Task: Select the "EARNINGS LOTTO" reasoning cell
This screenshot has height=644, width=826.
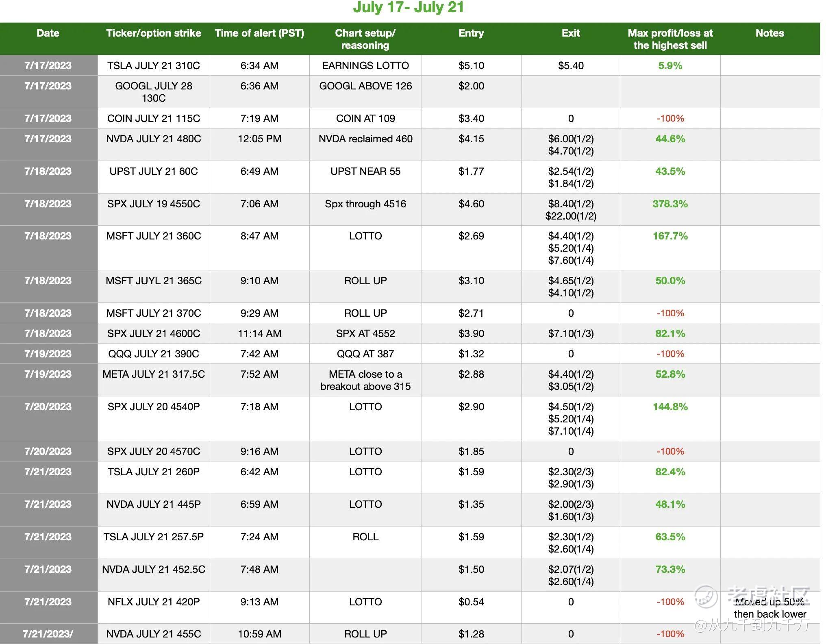Action: (365, 66)
